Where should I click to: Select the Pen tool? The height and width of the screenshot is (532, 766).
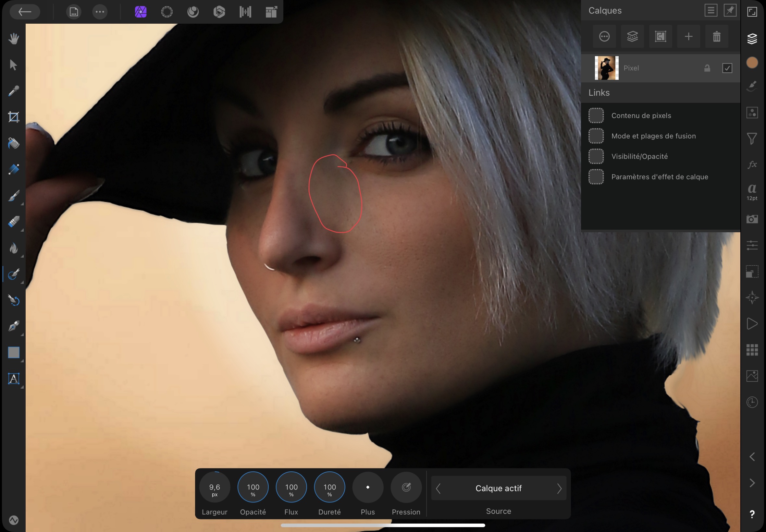13,326
